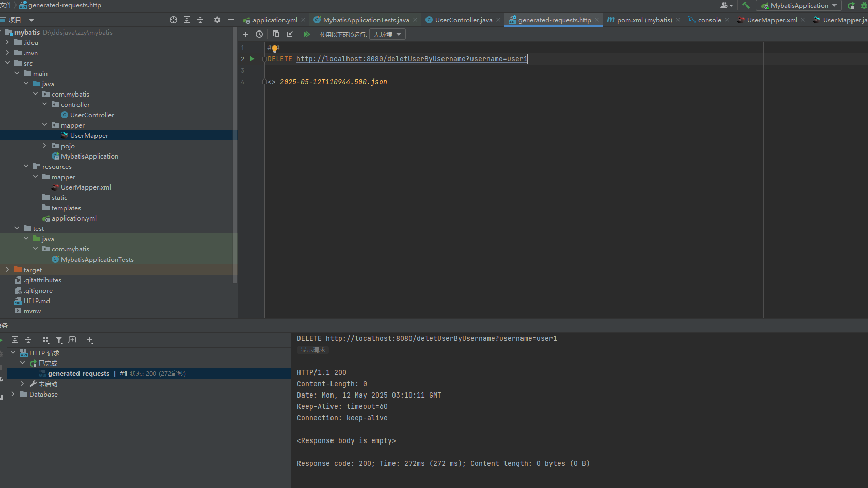Click the 显示请求 link in response
The height and width of the screenshot is (488, 868).
pos(313,350)
